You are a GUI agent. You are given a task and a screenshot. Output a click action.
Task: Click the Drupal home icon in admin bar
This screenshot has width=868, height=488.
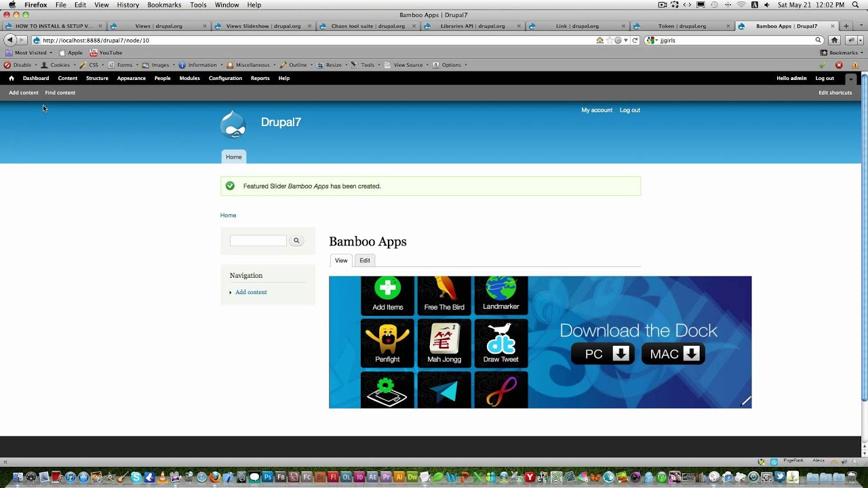[11, 78]
